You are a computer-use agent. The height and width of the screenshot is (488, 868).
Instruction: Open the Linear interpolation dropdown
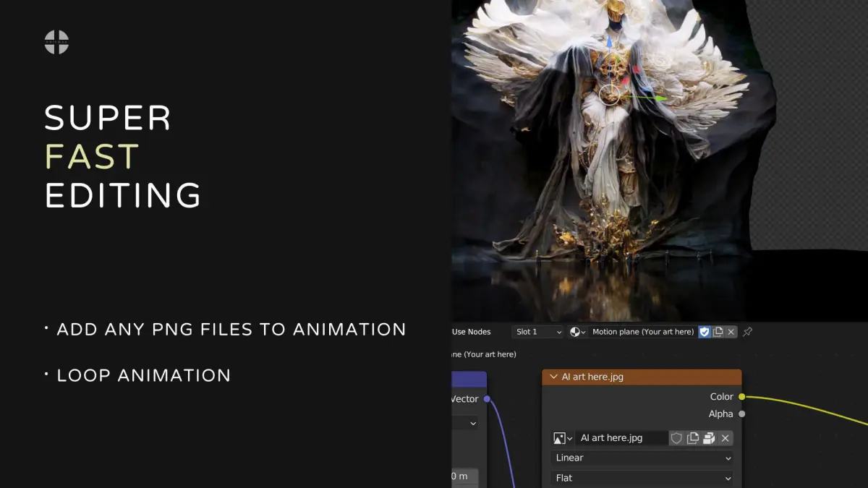pyautogui.click(x=642, y=458)
